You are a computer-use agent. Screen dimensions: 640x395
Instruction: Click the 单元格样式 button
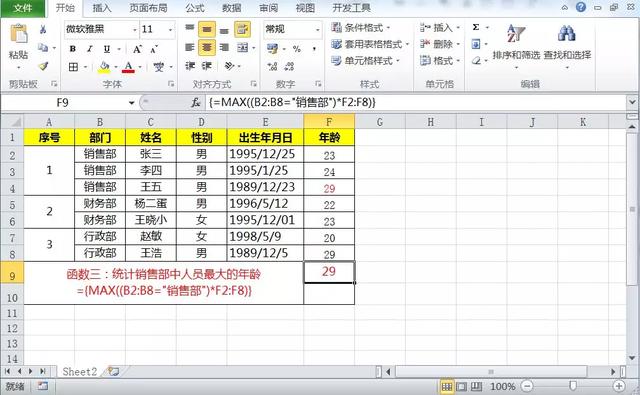coord(365,61)
